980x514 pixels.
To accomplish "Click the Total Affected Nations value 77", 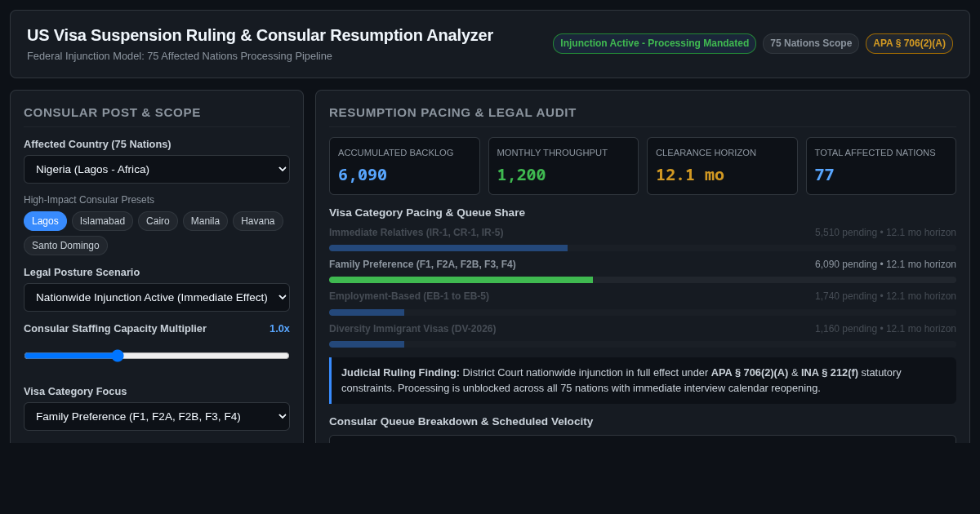I will click(824, 175).
